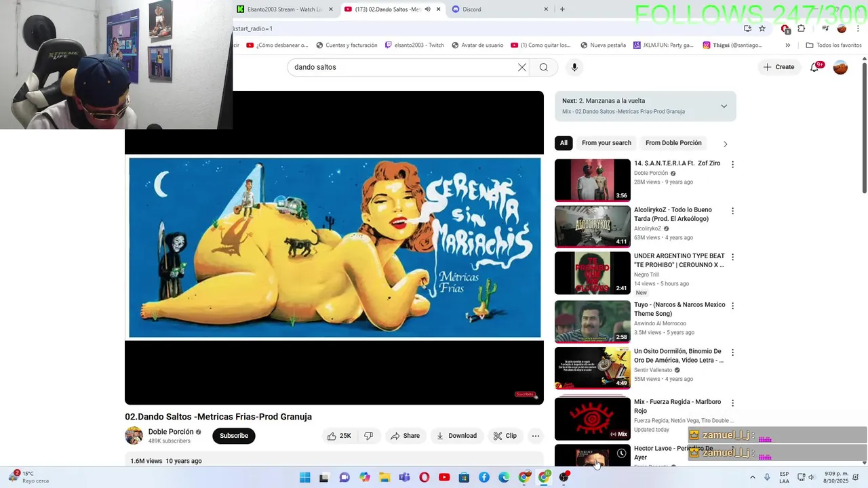Open Microsoft Edge from the taskbar

coord(504,477)
